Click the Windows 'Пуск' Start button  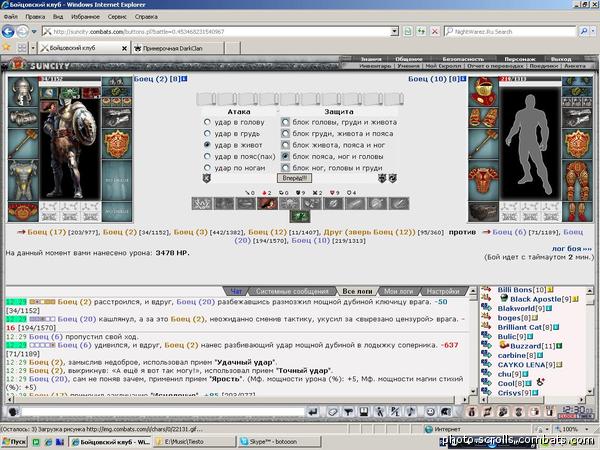[15, 442]
